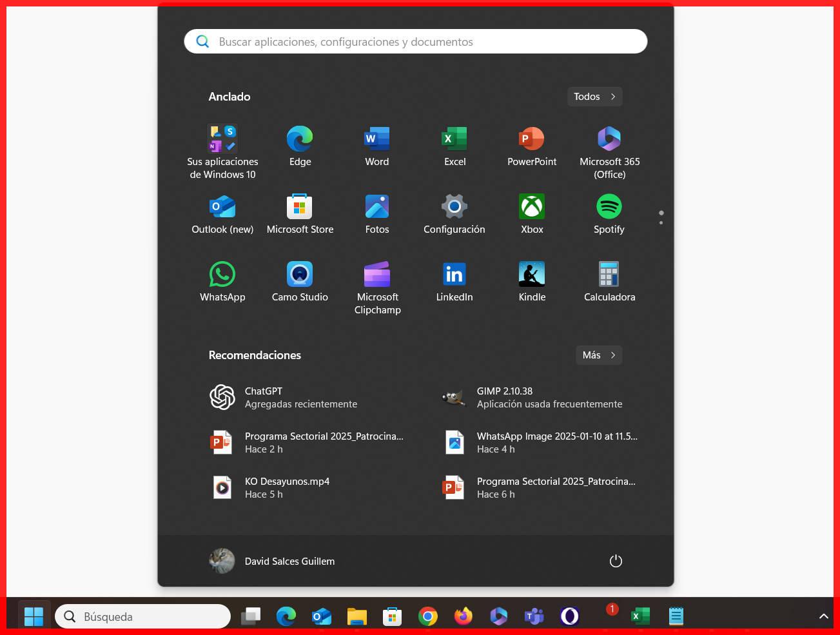Open the page indicator dots beside pinned apps
This screenshot has height=635, width=840.
[661, 217]
